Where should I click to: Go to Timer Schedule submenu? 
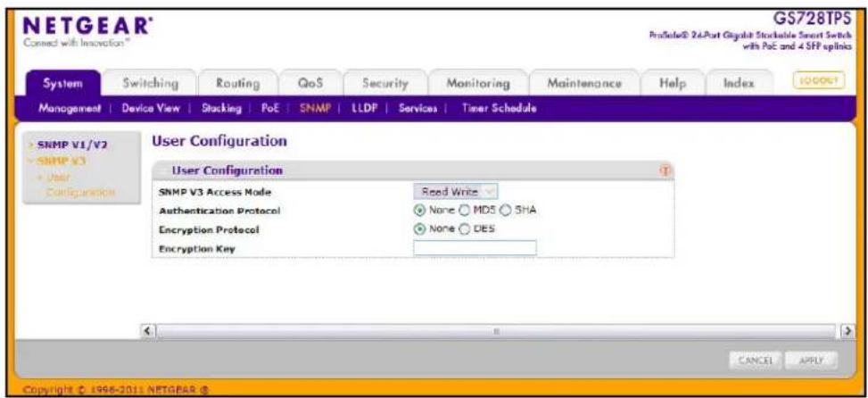coord(499,108)
